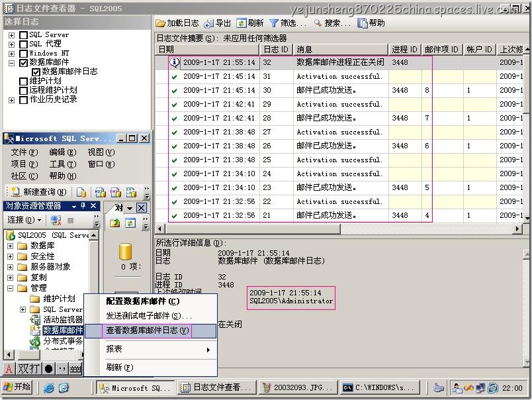
Task: Click the new file icon beside 新建查询
Action: [81, 192]
